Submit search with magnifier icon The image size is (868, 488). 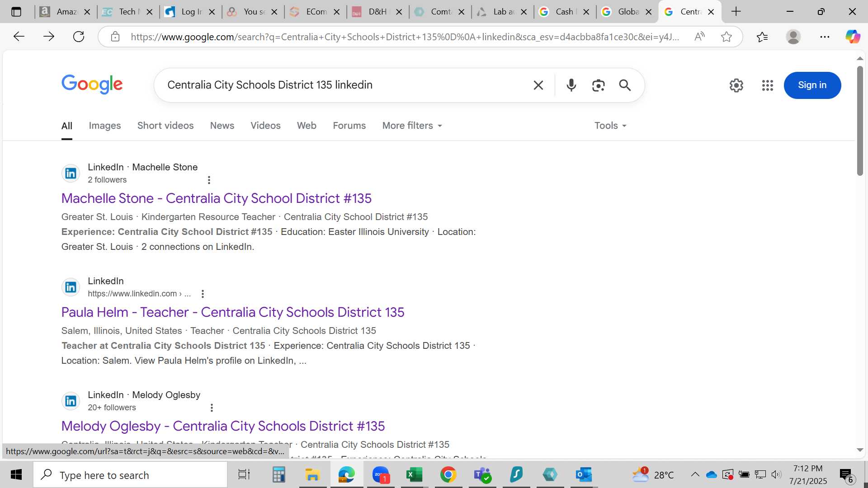[x=625, y=85]
